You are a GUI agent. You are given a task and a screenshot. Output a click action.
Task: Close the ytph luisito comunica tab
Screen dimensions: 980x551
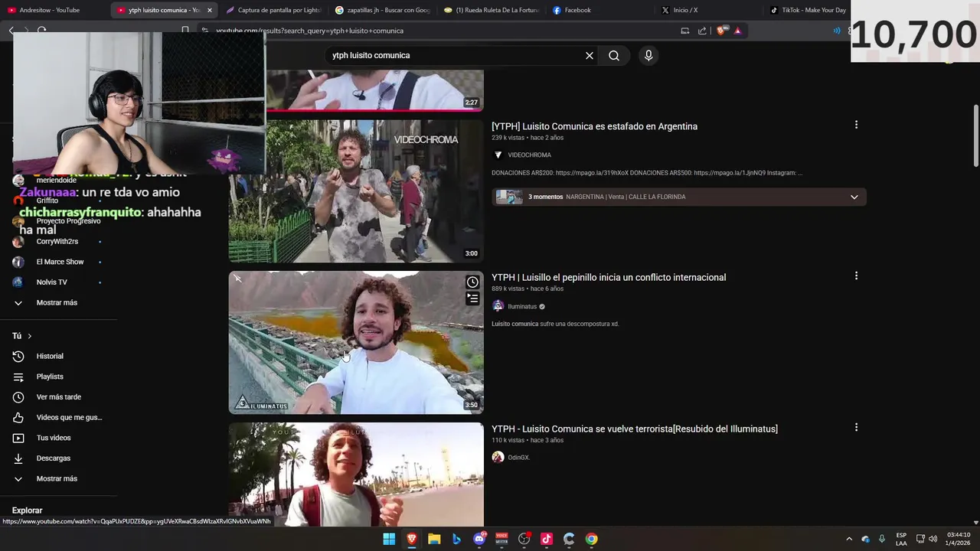pos(209,10)
